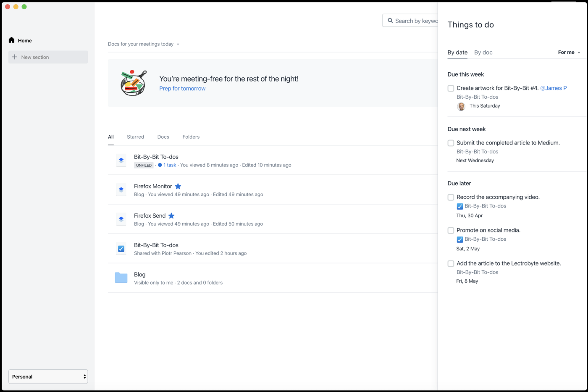Open the Prep for tomorrow link
Viewport: 588px width, 392px height.
click(x=182, y=88)
